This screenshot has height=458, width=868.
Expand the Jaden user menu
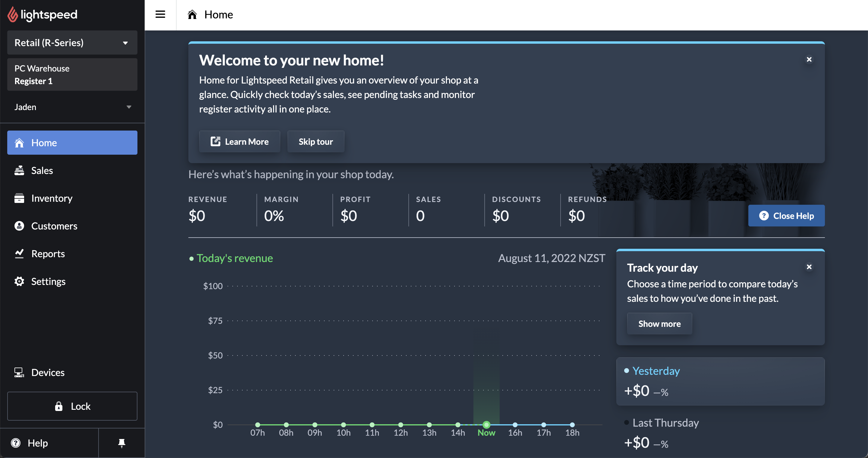(72, 107)
